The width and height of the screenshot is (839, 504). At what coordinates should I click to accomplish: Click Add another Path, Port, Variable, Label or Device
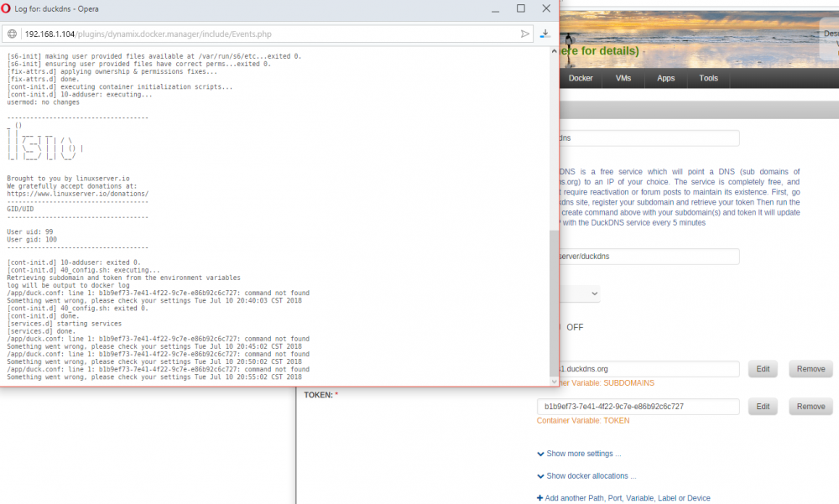pyautogui.click(x=623, y=498)
